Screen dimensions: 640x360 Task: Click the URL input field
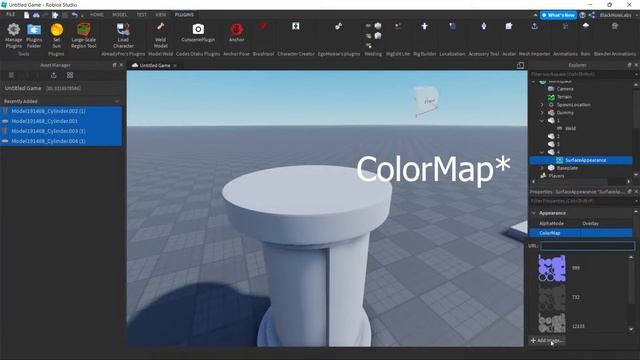pyautogui.click(x=588, y=246)
